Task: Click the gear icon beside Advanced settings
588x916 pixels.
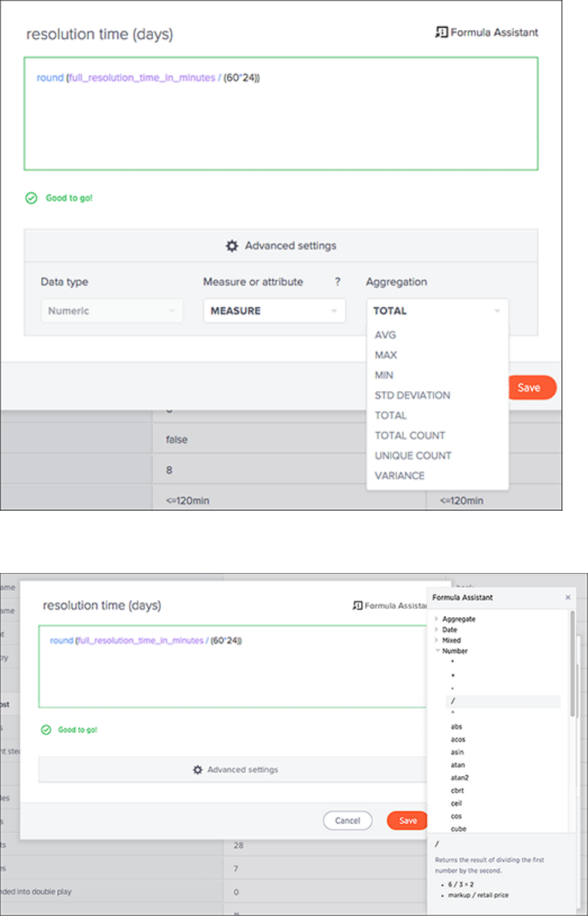Action: [x=232, y=246]
